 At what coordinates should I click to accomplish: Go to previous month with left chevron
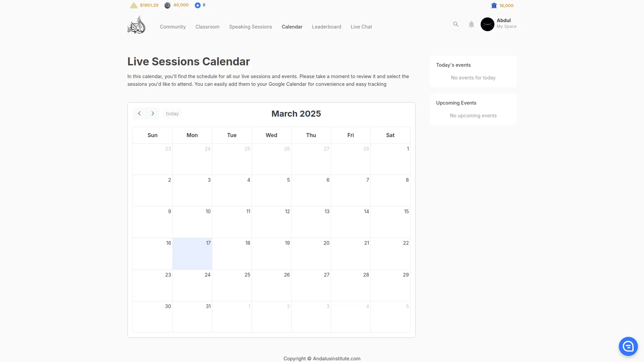(x=140, y=114)
